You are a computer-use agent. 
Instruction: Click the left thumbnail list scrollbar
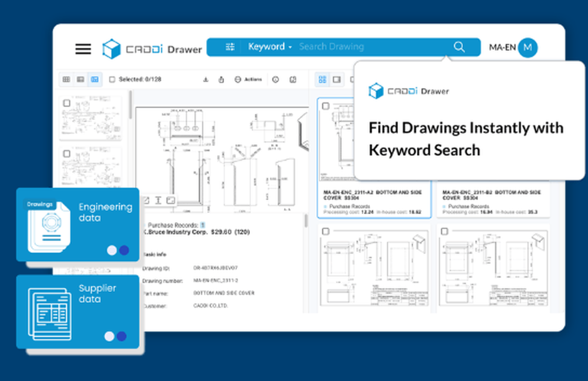[131, 105]
